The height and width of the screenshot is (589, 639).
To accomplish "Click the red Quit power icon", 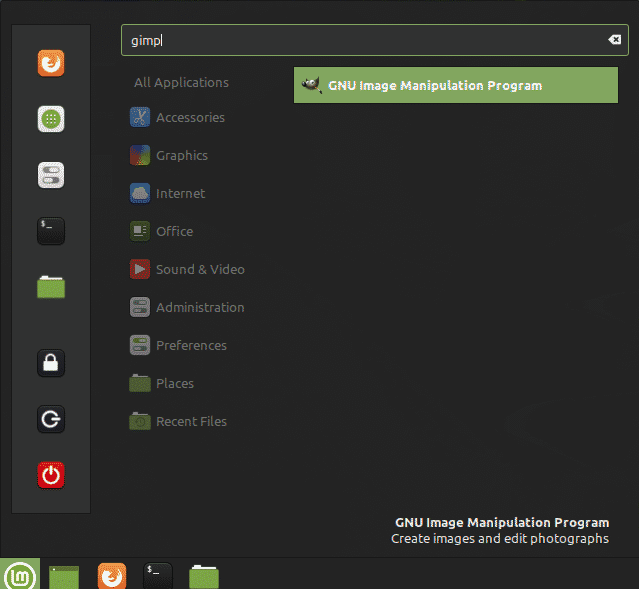I will pos(51,475).
